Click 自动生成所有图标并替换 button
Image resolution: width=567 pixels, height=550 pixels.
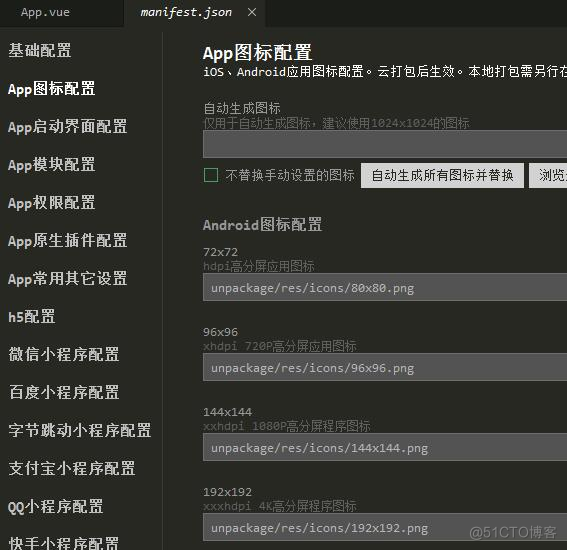pos(442,175)
